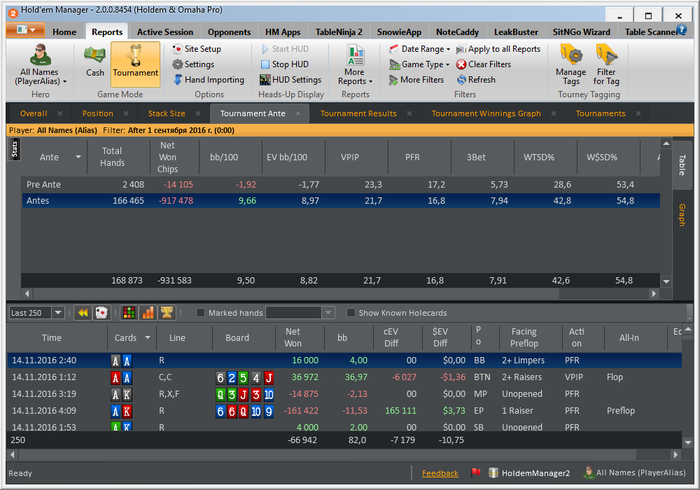The image size is (700, 490).
Task: Close the Tournament Ante report tab
Action: (x=298, y=113)
